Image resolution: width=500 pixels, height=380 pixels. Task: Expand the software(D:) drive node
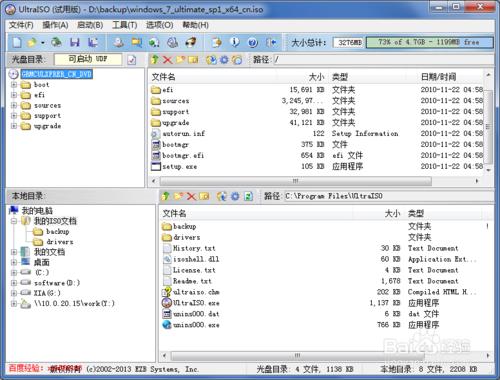tap(14, 283)
